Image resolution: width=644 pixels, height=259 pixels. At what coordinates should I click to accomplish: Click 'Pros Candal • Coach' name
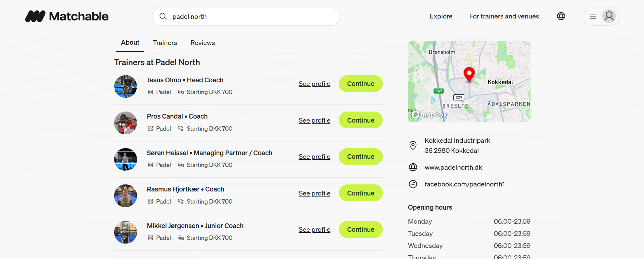coord(177,116)
